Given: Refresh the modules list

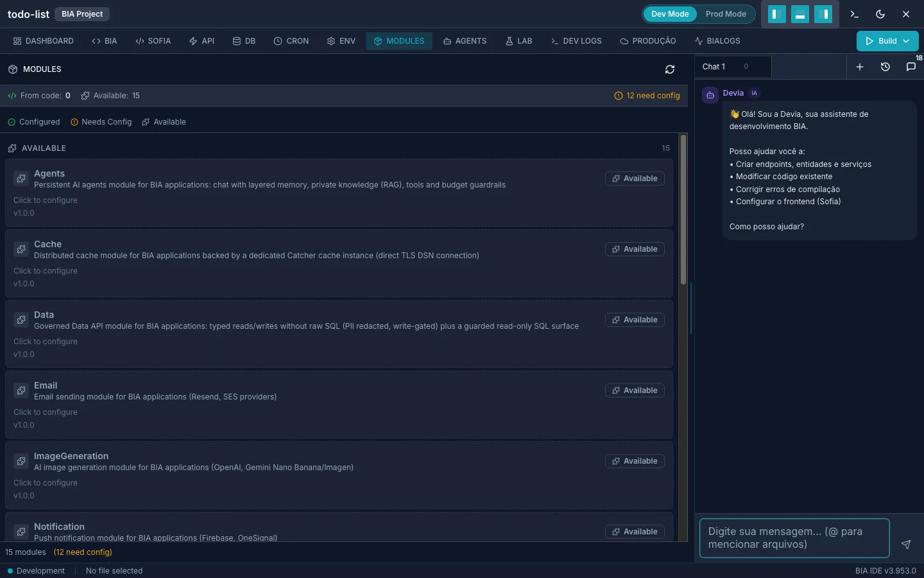Looking at the screenshot, I should (670, 69).
